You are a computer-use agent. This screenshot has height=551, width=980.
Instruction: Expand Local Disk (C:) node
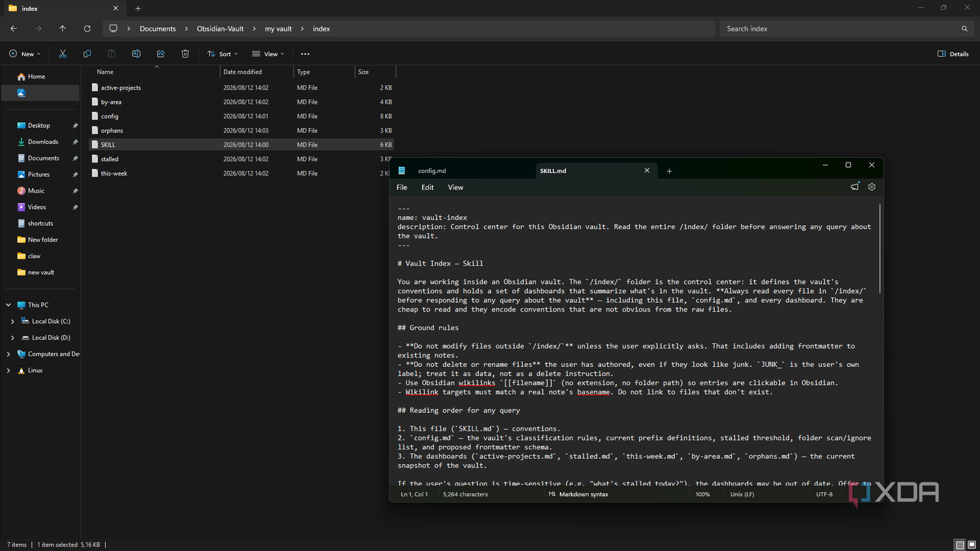(12, 321)
